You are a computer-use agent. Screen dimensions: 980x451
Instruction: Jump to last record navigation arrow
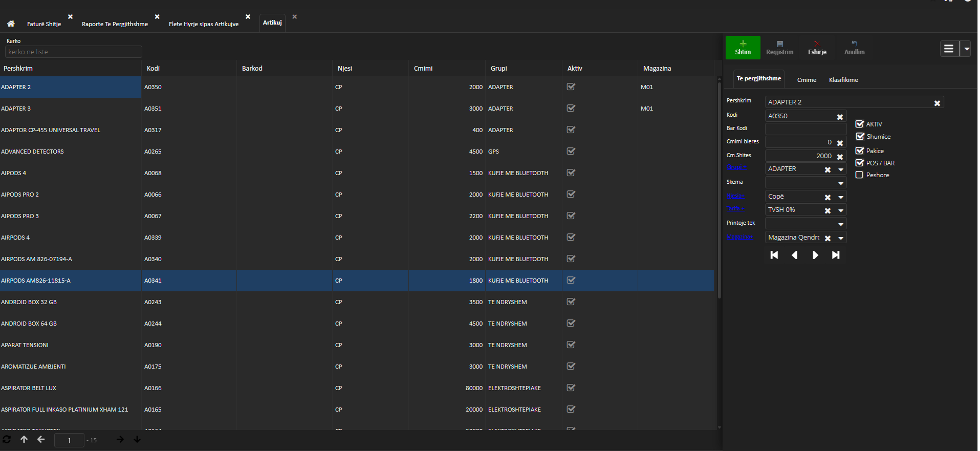tap(836, 255)
